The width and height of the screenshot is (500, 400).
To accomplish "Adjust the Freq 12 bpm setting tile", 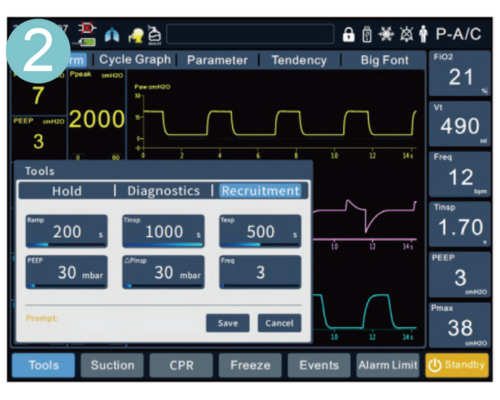I will click(460, 174).
